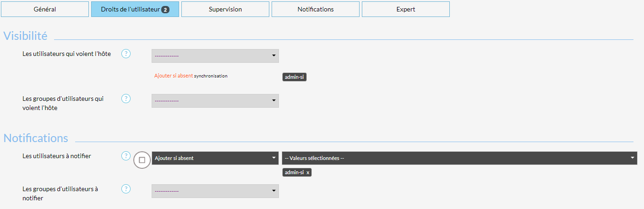Select the admin-si tag under Visibilité
Image resolution: width=644 pixels, height=209 pixels.
(x=294, y=77)
